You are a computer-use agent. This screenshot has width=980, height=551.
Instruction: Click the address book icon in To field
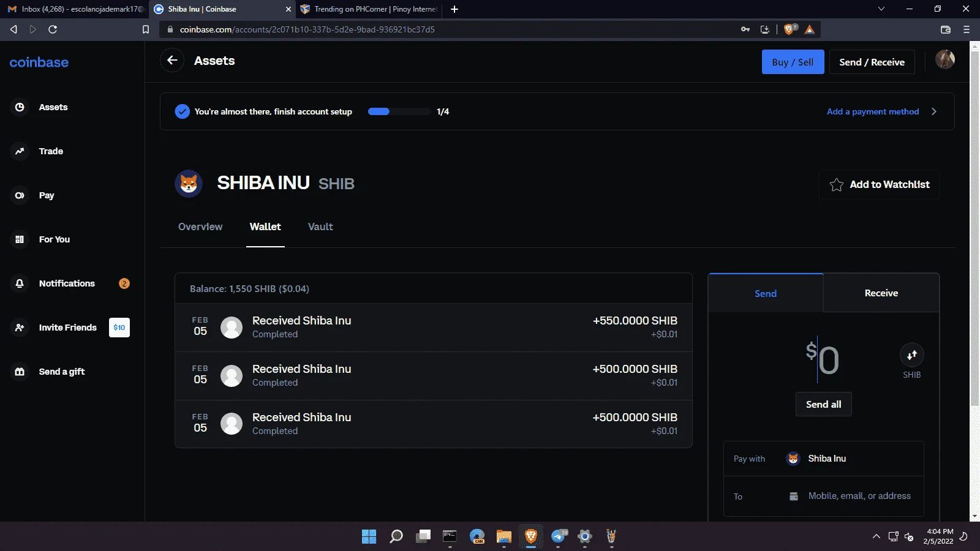click(794, 497)
